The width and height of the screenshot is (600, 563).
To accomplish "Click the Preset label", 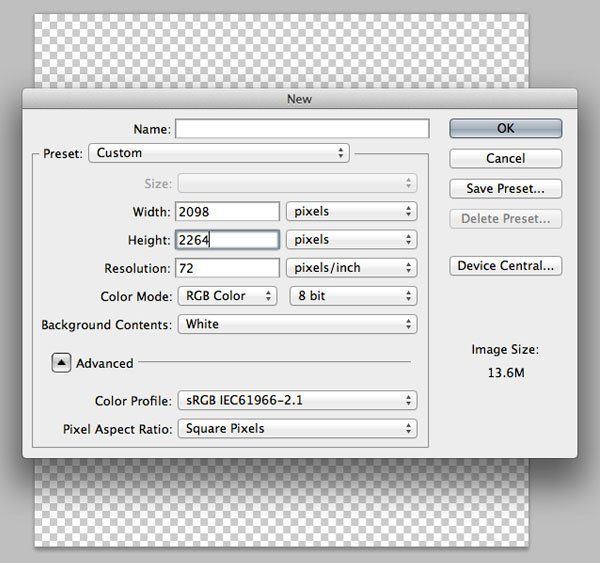I will [x=63, y=154].
